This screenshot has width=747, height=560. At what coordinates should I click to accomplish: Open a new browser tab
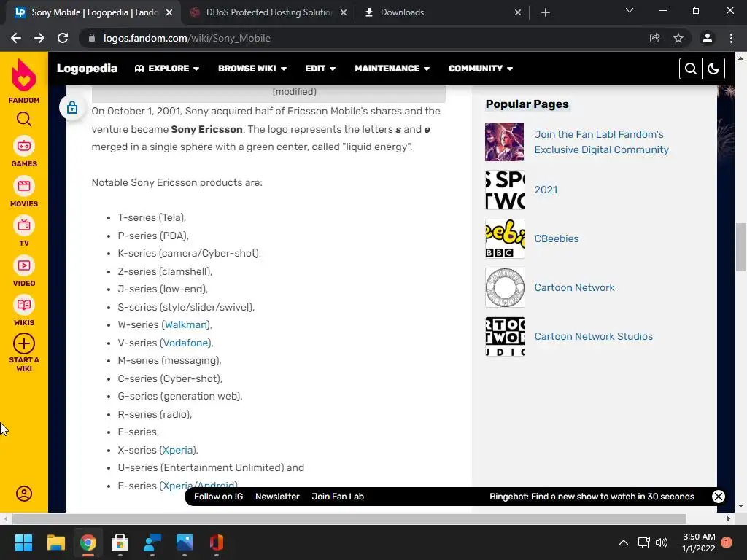coord(546,12)
